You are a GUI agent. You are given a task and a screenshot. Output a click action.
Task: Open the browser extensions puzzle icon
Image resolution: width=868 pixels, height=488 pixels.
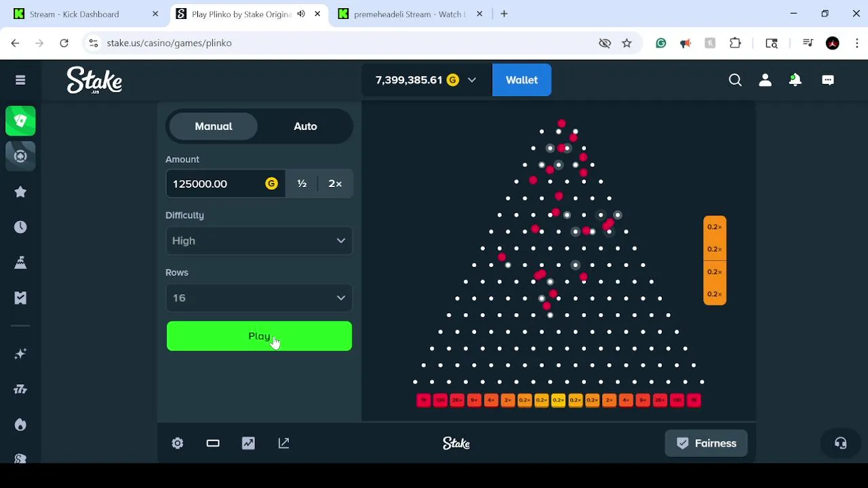point(735,43)
